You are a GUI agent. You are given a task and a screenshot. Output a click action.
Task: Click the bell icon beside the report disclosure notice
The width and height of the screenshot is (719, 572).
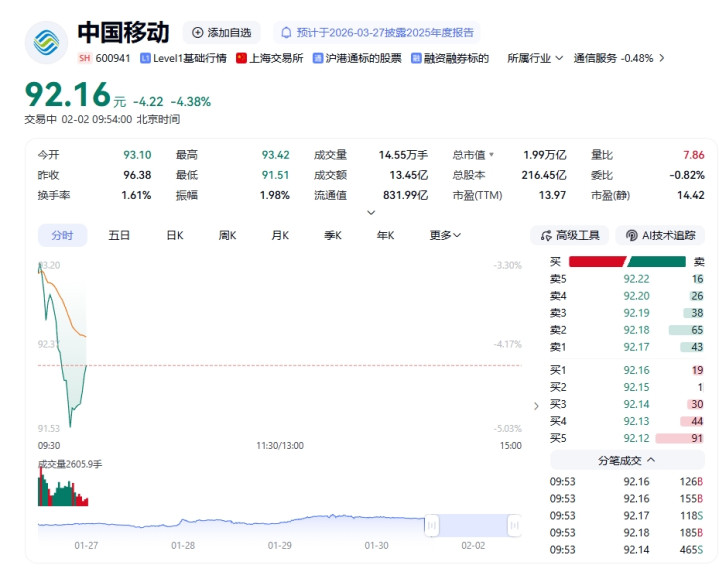pyautogui.click(x=286, y=33)
